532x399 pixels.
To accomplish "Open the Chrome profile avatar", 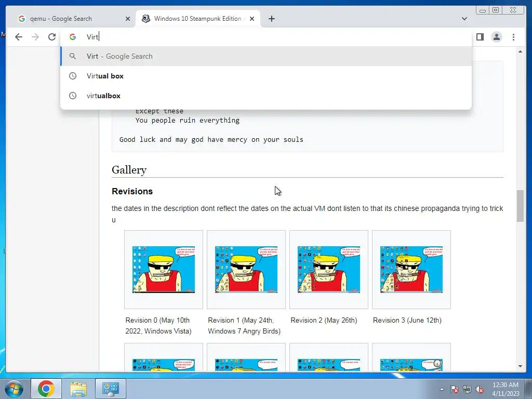I will pos(496,37).
